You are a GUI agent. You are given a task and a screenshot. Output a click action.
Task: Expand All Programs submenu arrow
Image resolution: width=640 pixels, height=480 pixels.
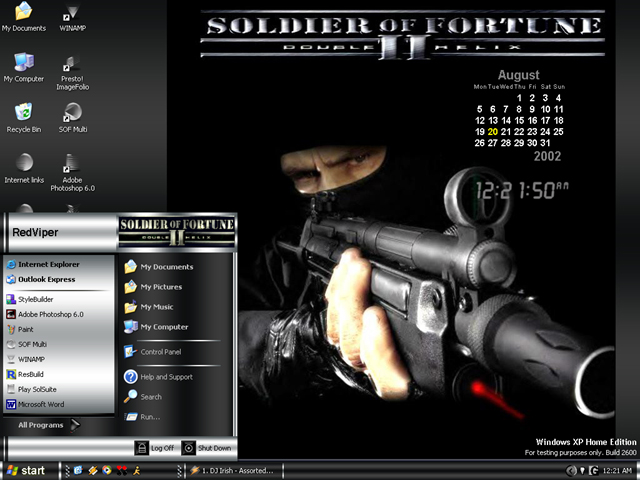coord(75,425)
